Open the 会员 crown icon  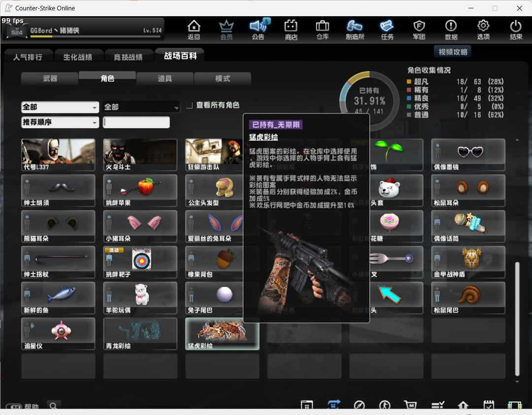(x=226, y=30)
